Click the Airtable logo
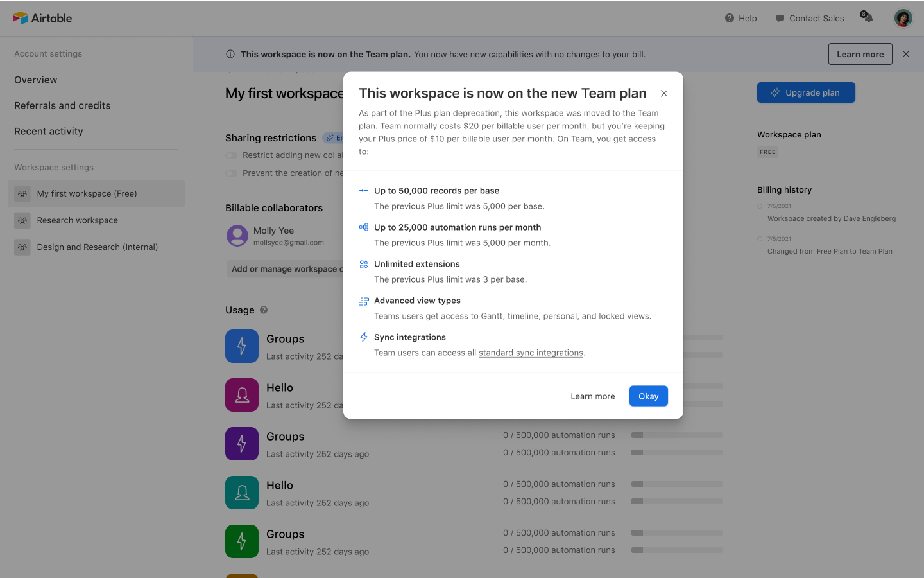The height and width of the screenshot is (578, 924). tap(42, 18)
